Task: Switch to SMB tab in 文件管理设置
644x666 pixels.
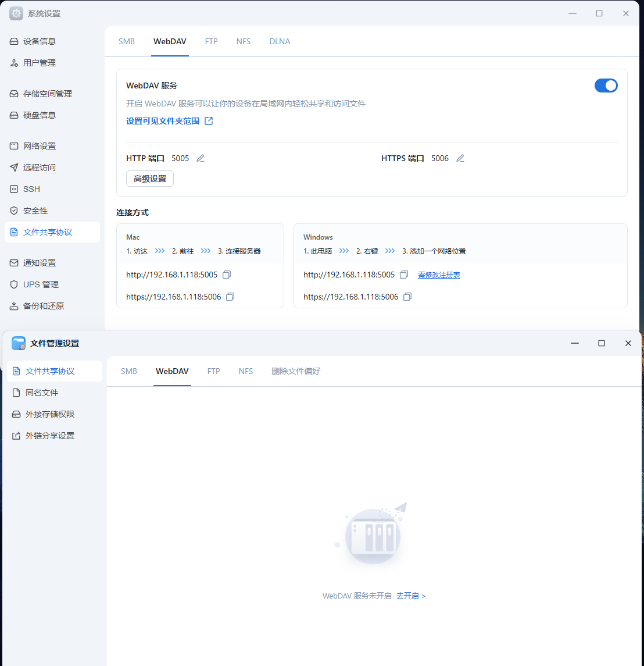Action: [129, 371]
